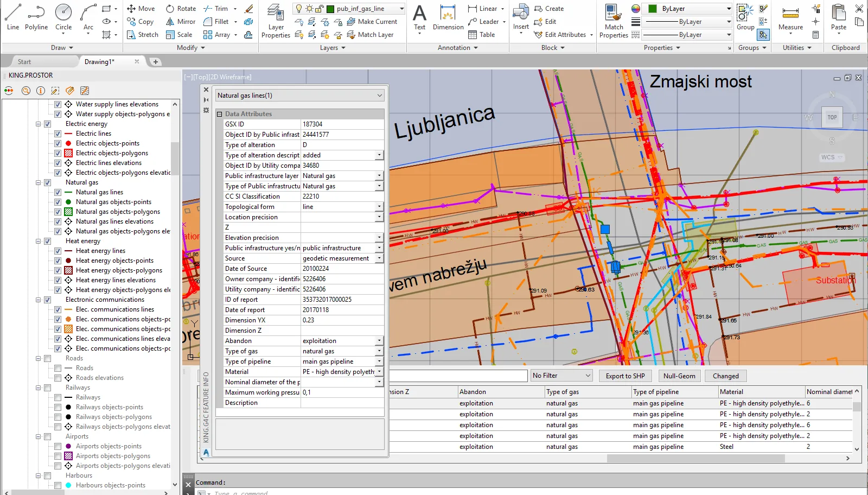Click the Export to SHP button

[x=625, y=376]
